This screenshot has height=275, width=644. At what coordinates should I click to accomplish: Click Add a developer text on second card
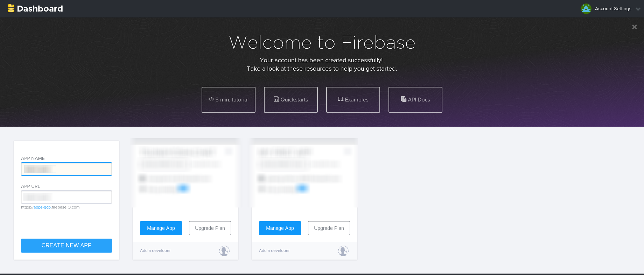click(274, 251)
